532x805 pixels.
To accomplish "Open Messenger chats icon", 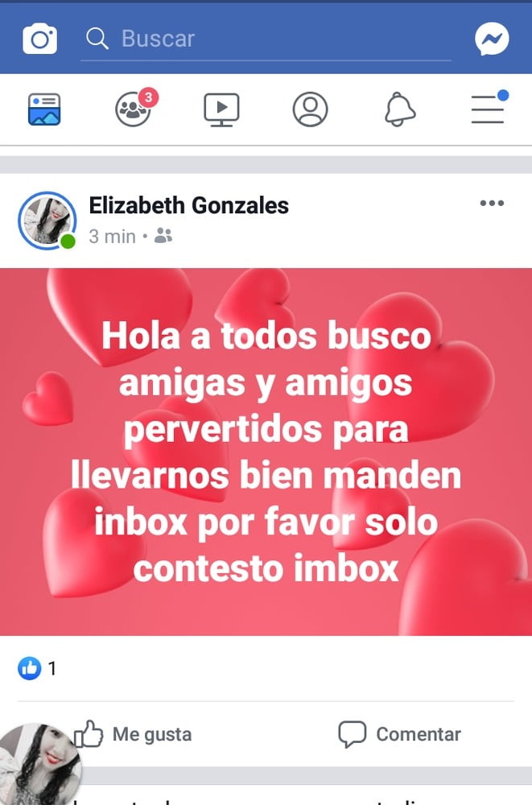I will click(492, 39).
